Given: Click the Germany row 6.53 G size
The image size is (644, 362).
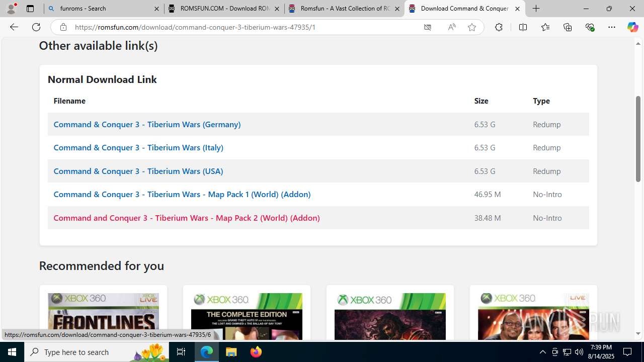Looking at the screenshot, I should click(x=485, y=124).
